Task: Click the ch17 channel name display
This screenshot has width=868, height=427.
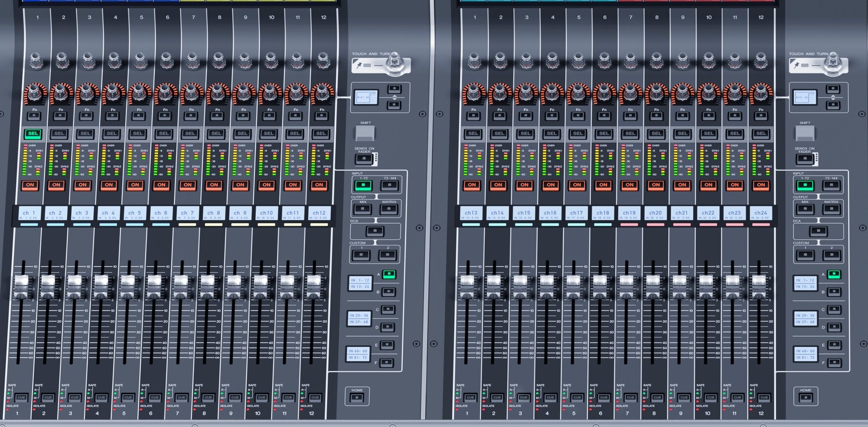Action: pyautogui.click(x=577, y=213)
